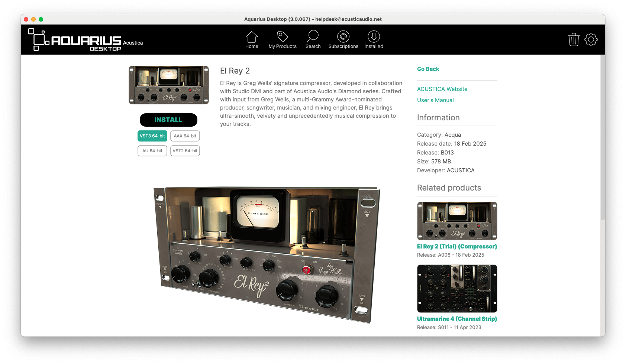The width and height of the screenshot is (626, 364).
Task: Click 'Release date: 18 Feb 2025' text
Action: tap(452, 144)
